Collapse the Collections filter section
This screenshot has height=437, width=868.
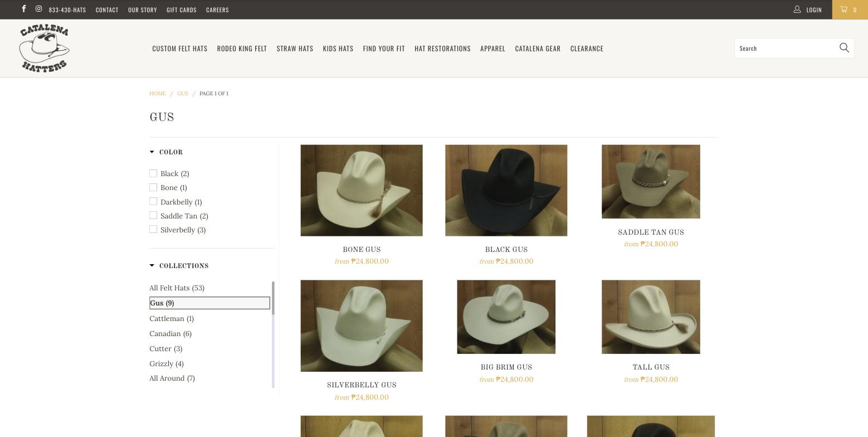[179, 266]
